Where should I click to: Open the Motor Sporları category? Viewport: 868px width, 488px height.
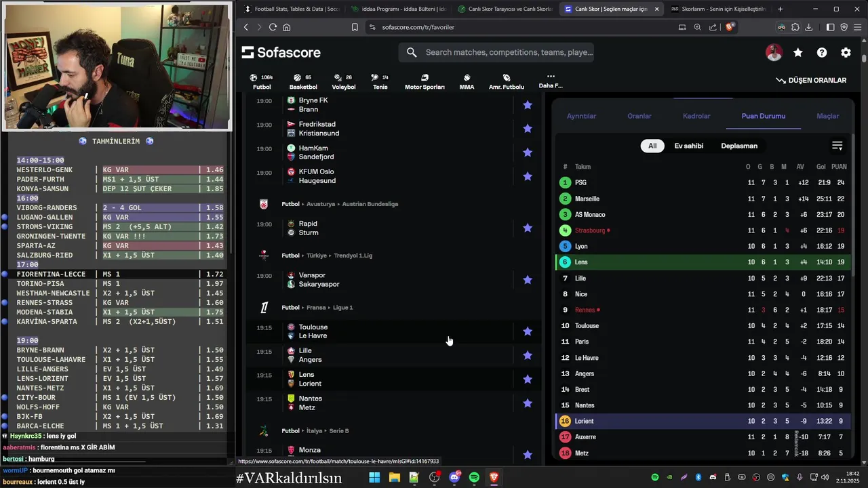tap(425, 81)
